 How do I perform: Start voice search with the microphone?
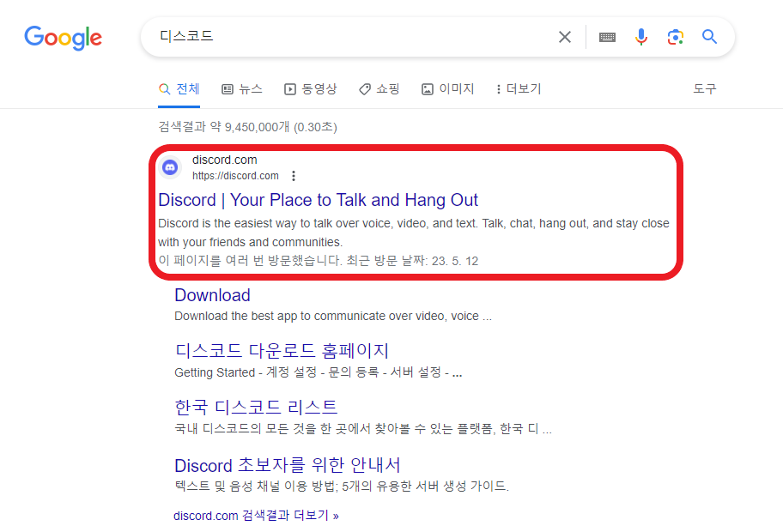tap(641, 37)
